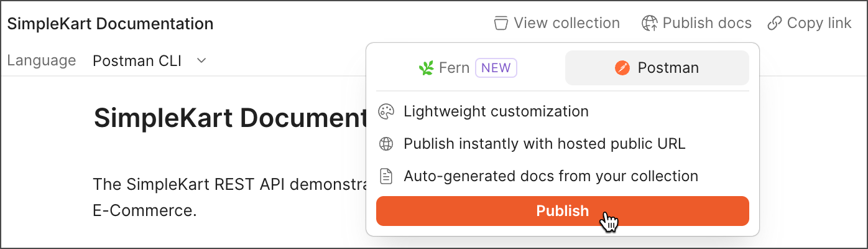
Task: Click the Publish docs globe icon
Action: pos(649,24)
